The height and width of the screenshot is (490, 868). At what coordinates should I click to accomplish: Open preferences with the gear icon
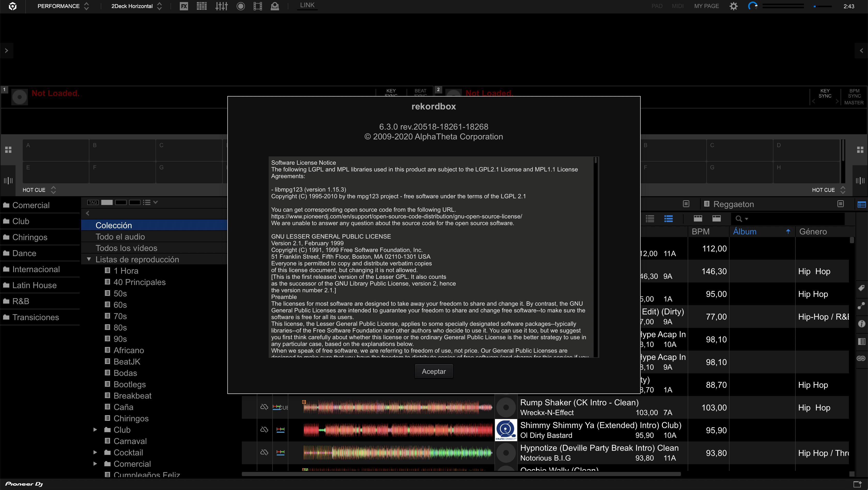click(x=733, y=6)
